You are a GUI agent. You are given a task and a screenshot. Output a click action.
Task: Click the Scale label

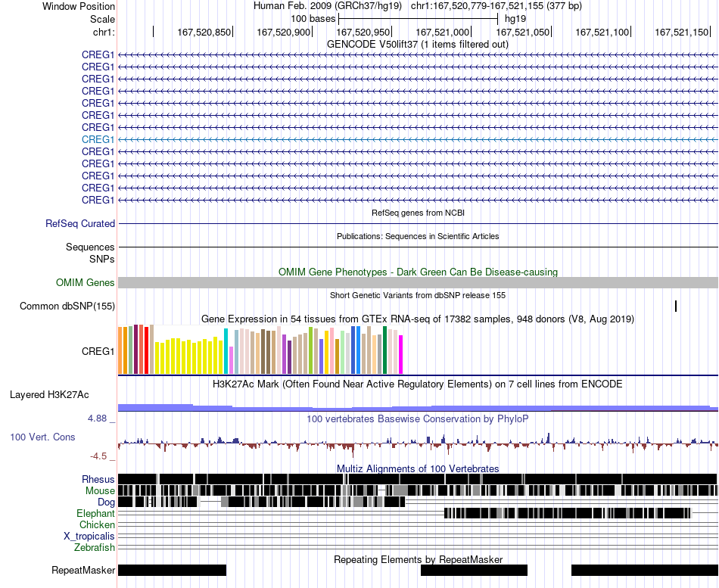coord(103,19)
